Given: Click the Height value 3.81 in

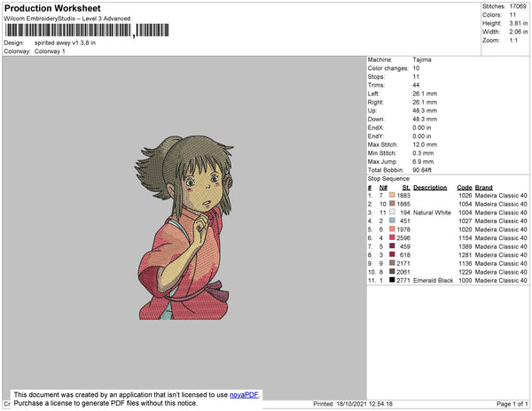Looking at the screenshot, I should 519,23.
